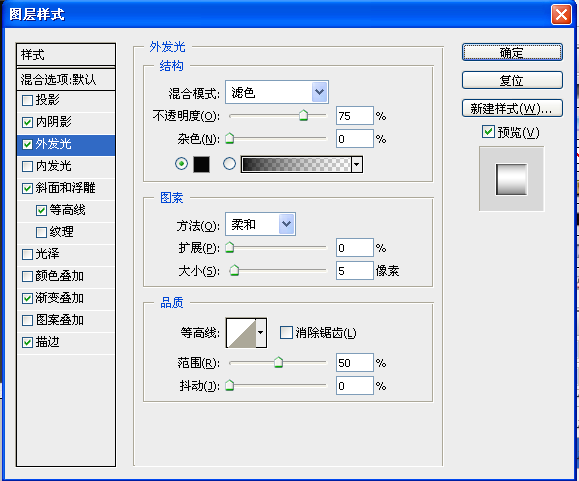579x481 pixels.
Task: Select 混合选项:默认 in styles list
Action: coord(66,79)
